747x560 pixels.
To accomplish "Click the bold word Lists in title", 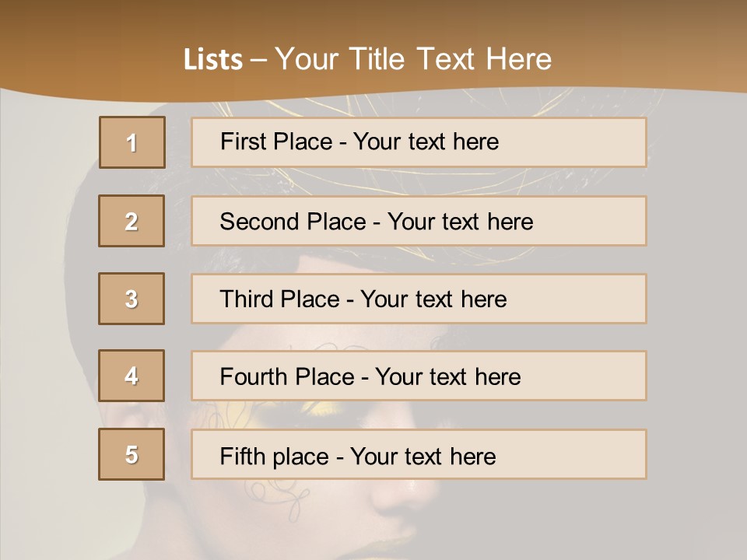I will coord(213,59).
